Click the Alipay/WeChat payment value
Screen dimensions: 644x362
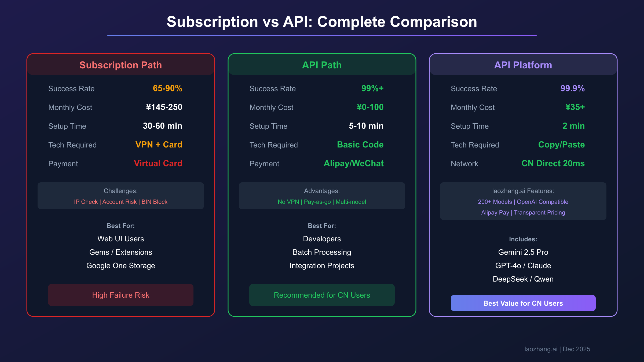(354, 164)
